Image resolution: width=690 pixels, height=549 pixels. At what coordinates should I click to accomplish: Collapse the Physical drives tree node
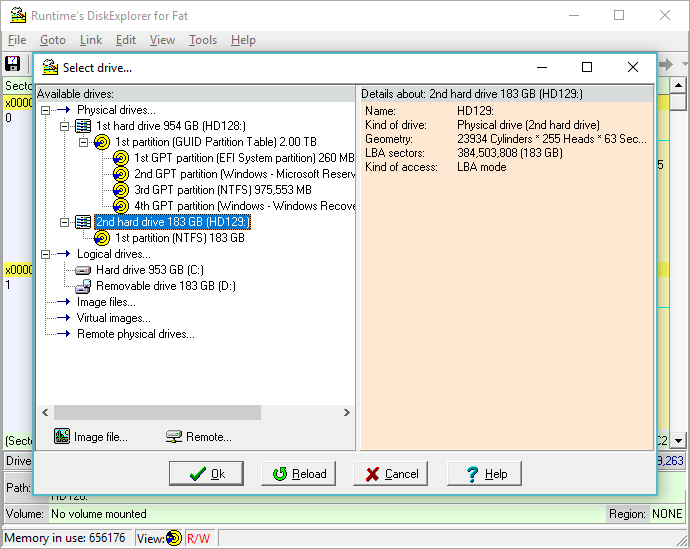[x=46, y=110]
